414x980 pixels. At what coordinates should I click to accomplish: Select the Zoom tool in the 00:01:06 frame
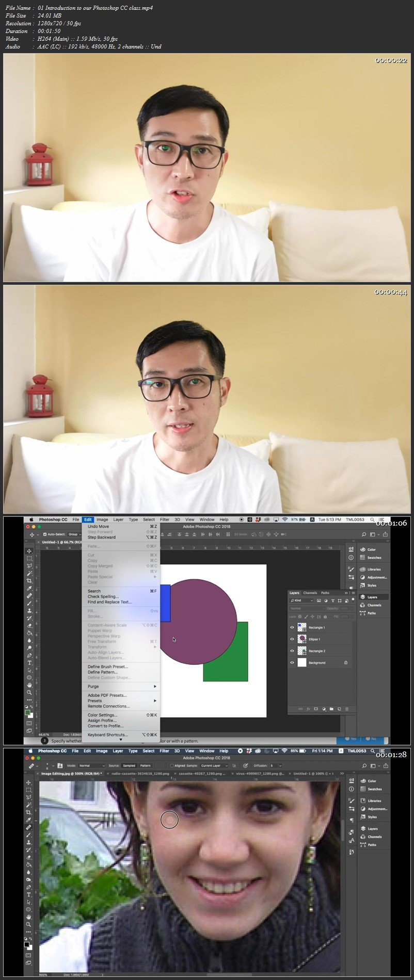pos(29,692)
